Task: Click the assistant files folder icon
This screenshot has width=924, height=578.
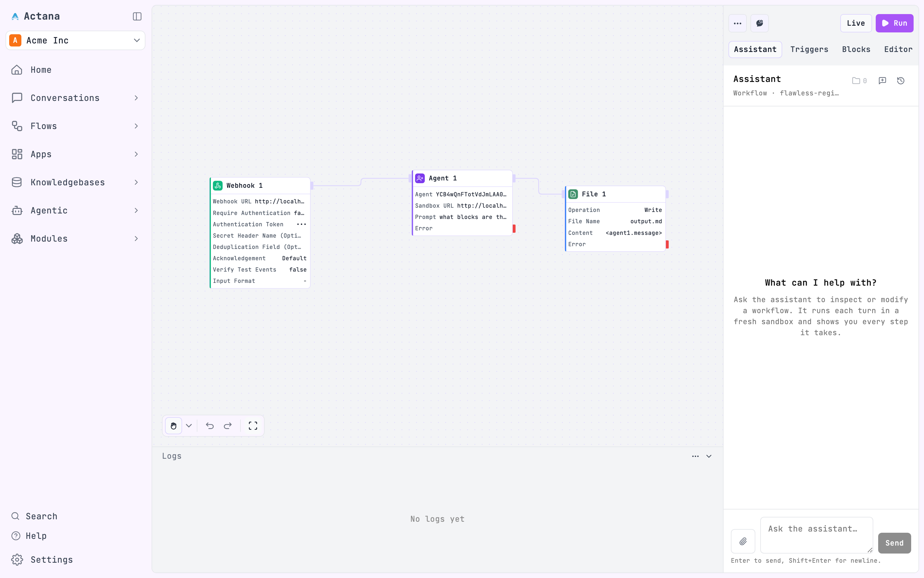Action: click(x=856, y=81)
